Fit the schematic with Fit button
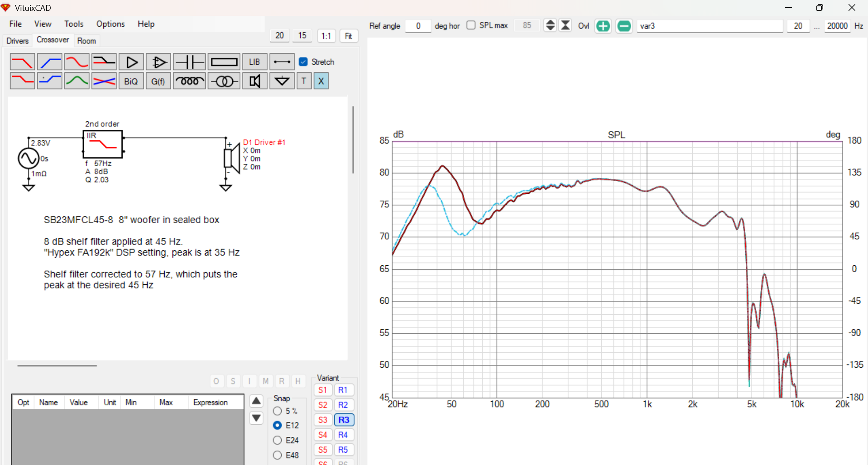This screenshot has width=868, height=465. pyautogui.click(x=349, y=36)
